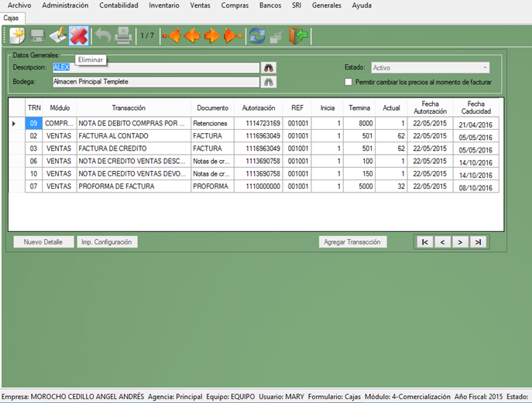
Task: Select the PROFORMA DE FACTURA row
Action: [x=133, y=186]
